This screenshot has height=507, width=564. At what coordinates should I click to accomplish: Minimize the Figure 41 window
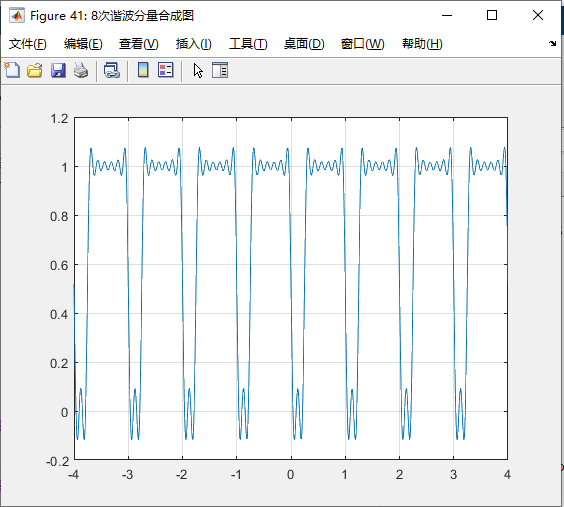click(447, 15)
